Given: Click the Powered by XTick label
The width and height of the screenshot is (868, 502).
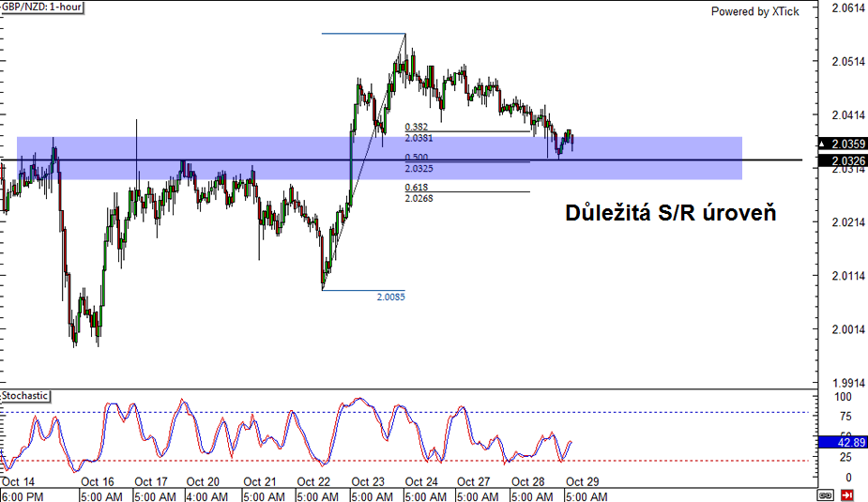Looking at the screenshot, I should point(755,11).
